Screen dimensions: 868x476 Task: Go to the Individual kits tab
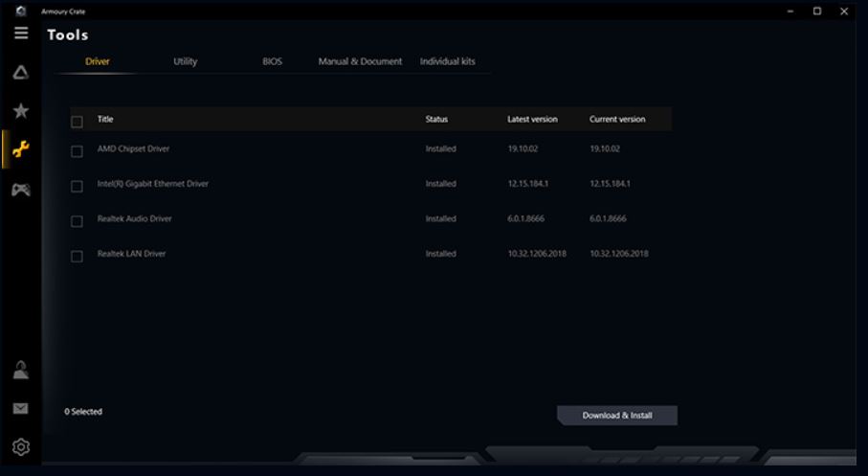coord(448,61)
